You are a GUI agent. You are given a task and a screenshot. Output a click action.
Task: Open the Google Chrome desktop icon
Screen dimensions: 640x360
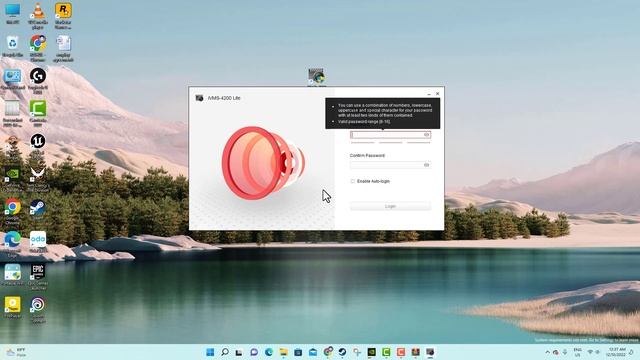point(13,211)
